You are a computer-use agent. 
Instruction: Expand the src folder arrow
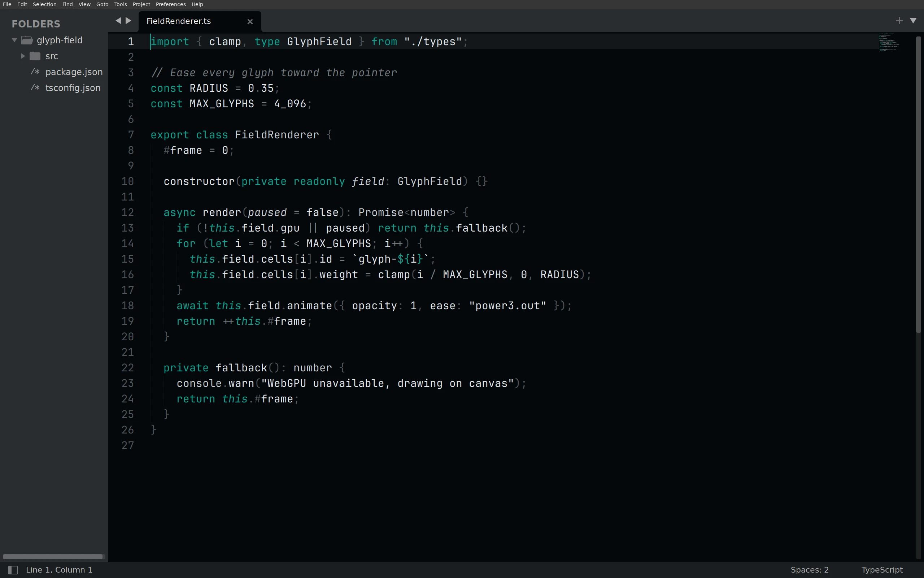pyautogui.click(x=22, y=56)
